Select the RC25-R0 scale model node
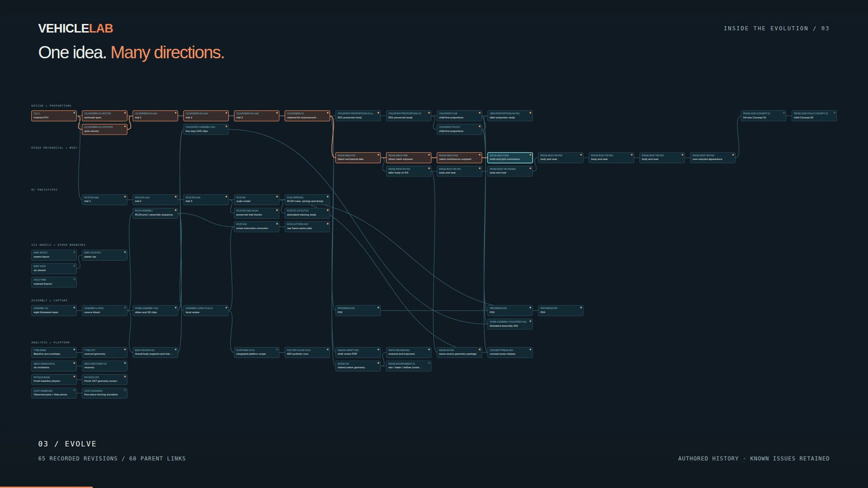The image size is (868, 488). pyautogui.click(x=256, y=200)
